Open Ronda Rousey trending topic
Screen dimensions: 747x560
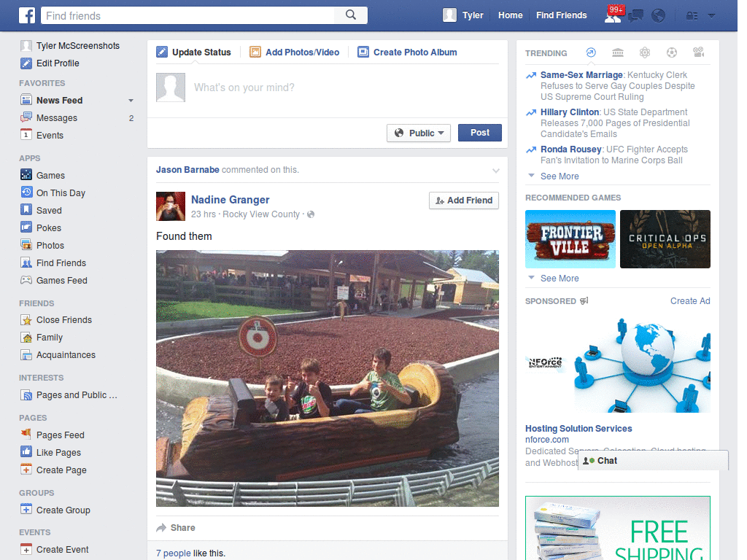tap(570, 149)
